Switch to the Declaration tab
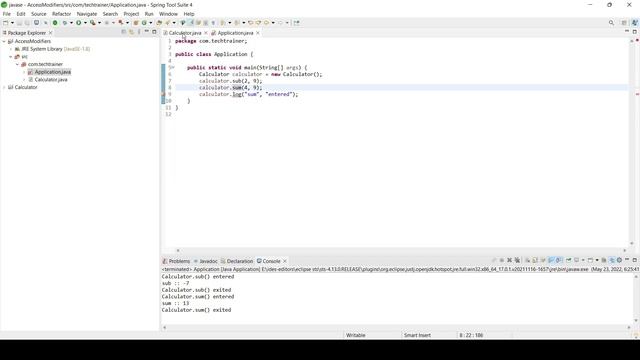This screenshot has height=360, width=640. [240, 261]
